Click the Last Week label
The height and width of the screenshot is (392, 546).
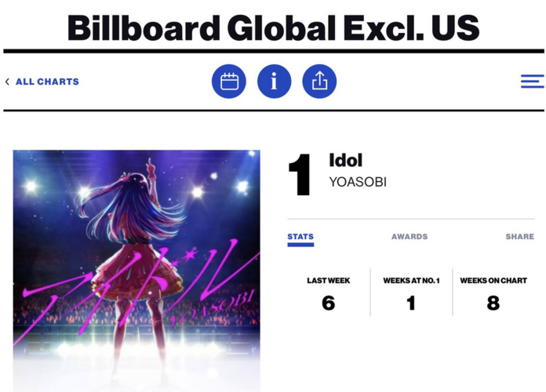click(x=329, y=281)
